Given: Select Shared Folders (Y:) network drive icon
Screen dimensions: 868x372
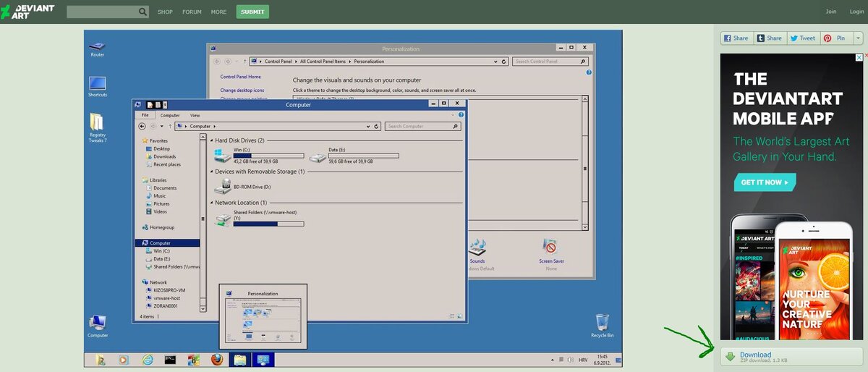Looking at the screenshot, I should click(222, 219).
